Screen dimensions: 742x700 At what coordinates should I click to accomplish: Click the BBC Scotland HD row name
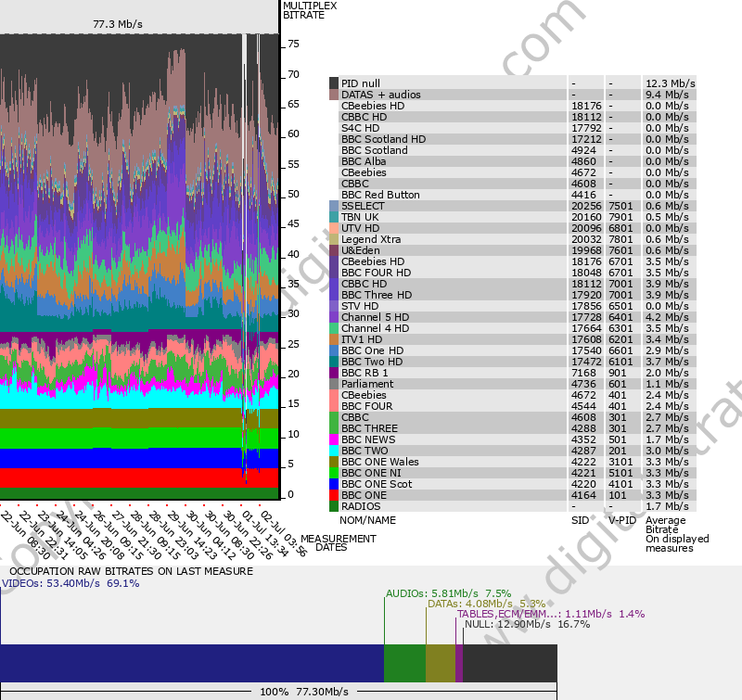click(383, 139)
